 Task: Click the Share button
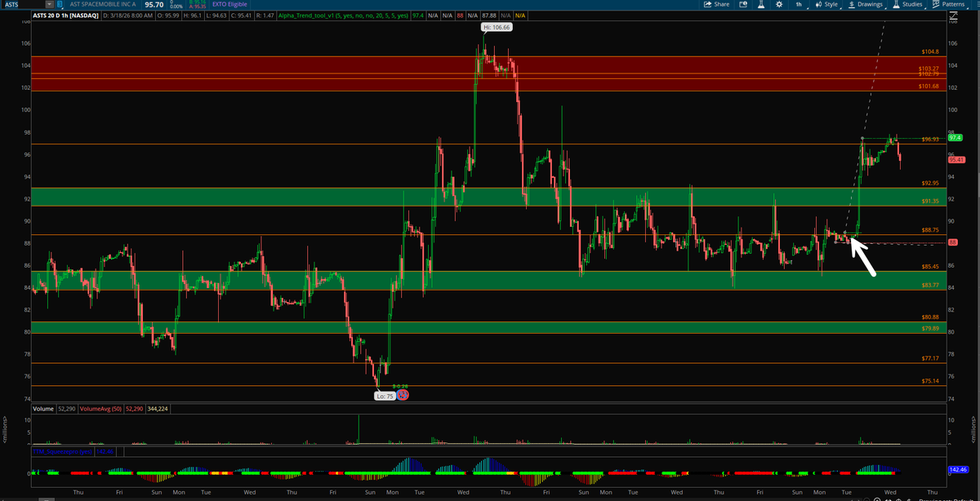pos(717,4)
